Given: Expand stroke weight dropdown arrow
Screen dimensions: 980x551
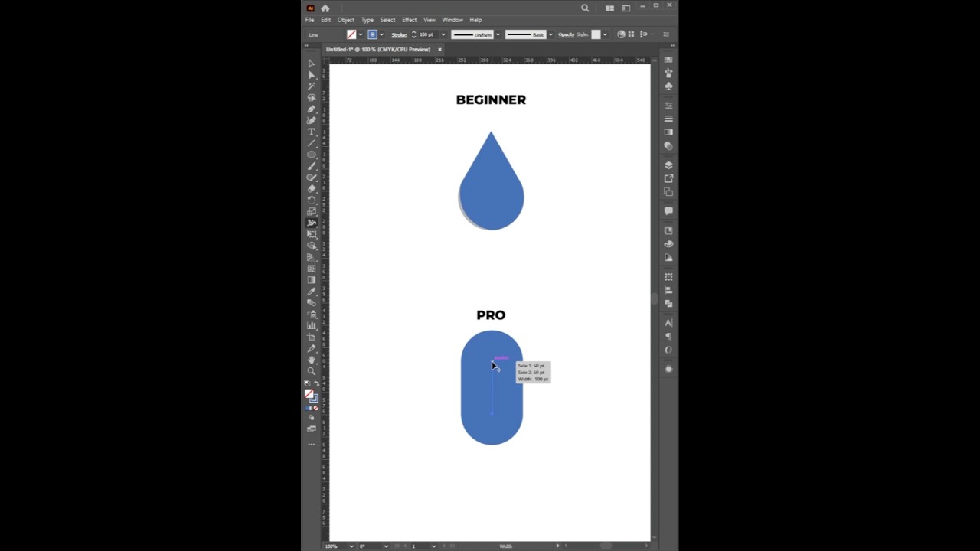Looking at the screenshot, I should point(443,34).
